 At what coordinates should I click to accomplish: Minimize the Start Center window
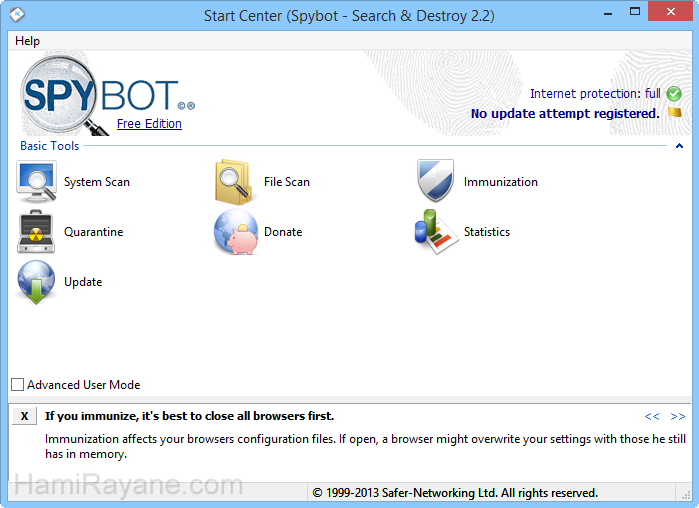coord(608,14)
